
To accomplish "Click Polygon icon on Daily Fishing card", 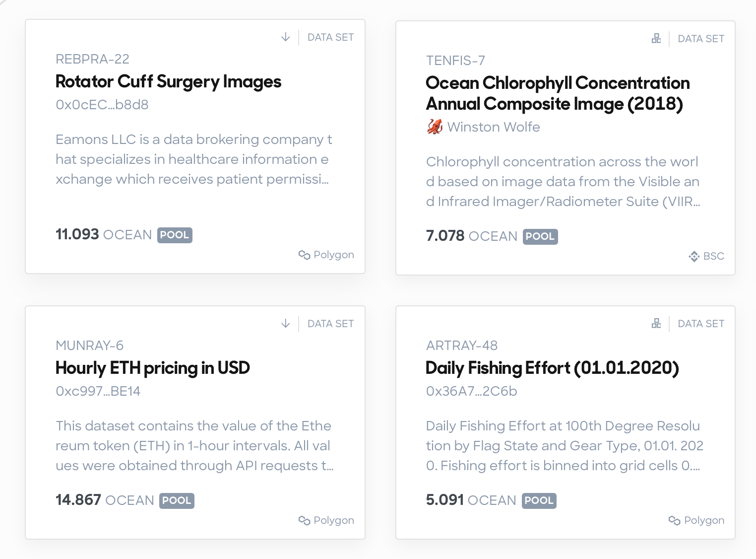I will pos(674,520).
